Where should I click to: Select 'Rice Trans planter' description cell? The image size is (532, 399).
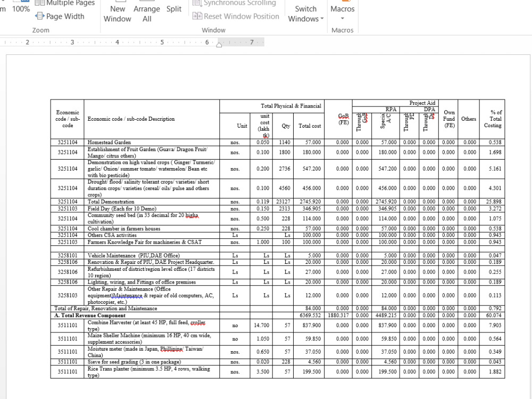pyautogui.click(x=152, y=372)
